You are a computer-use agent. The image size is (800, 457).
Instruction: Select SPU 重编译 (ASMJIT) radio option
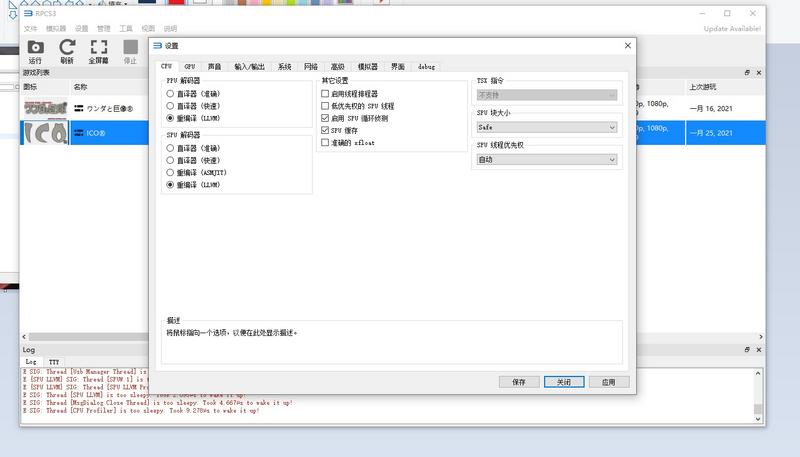tap(170, 173)
